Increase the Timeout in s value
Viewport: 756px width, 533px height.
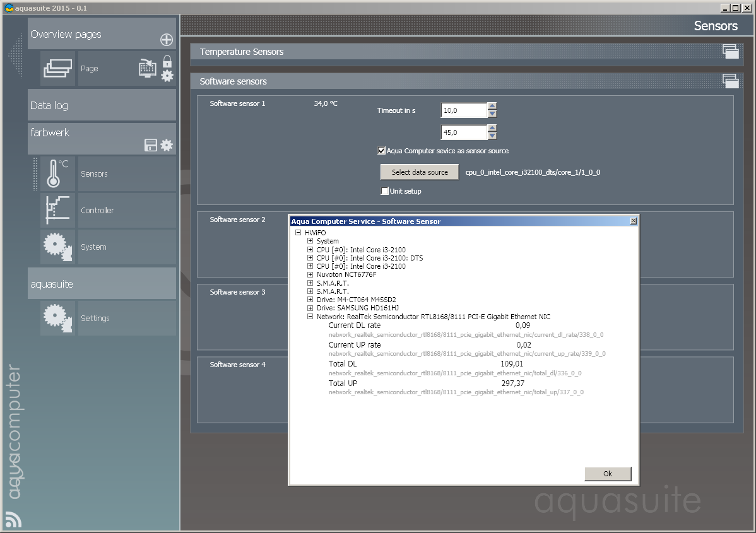(x=492, y=107)
